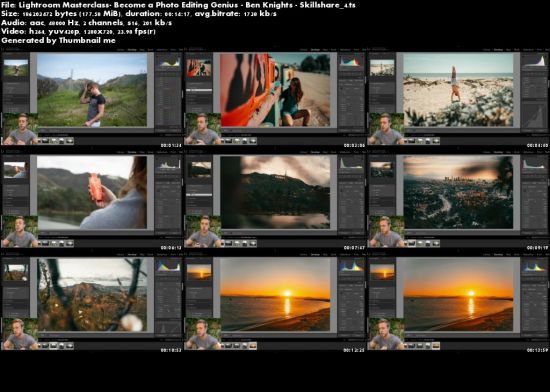
Task: Click the Navigator preview in the city skyline frame
Action: coord(382,170)
